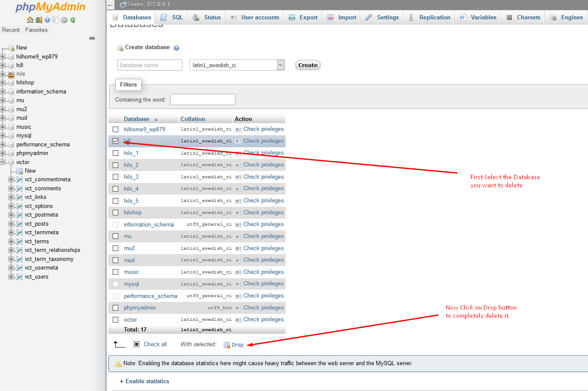The image size is (588, 391).
Task: Click the Enable statistics link
Action: [x=147, y=381]
